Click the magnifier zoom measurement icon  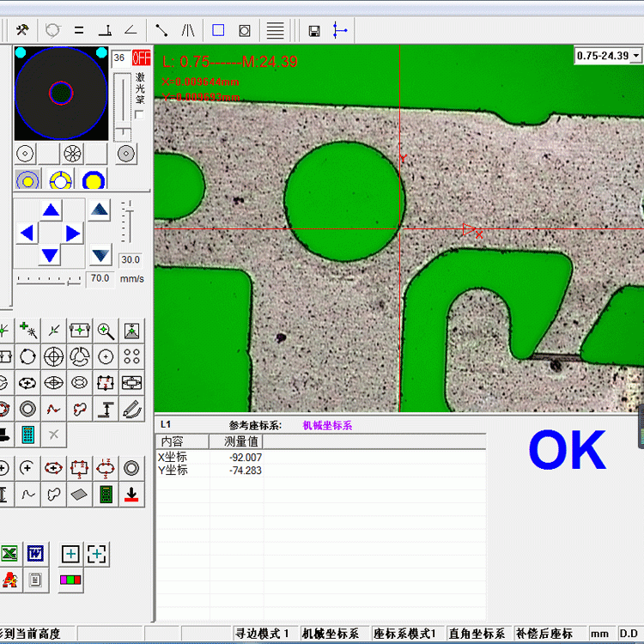tap(106, 330)
